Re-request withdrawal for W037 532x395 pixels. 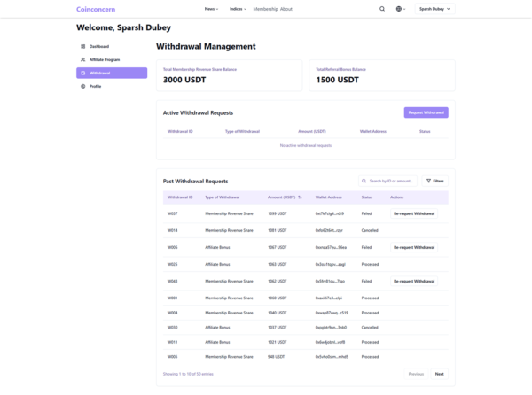(x=414, y=213)
